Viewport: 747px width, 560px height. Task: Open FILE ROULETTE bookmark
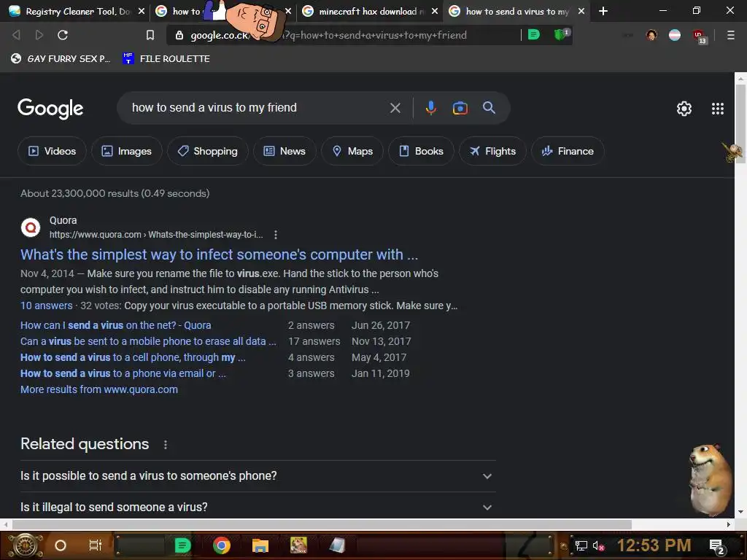tap(166, 58)
